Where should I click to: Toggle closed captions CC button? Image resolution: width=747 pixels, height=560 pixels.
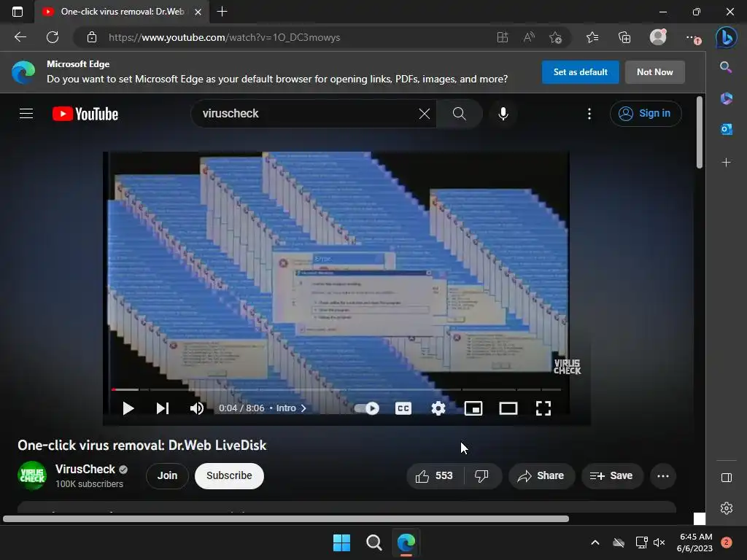[403, 408]
